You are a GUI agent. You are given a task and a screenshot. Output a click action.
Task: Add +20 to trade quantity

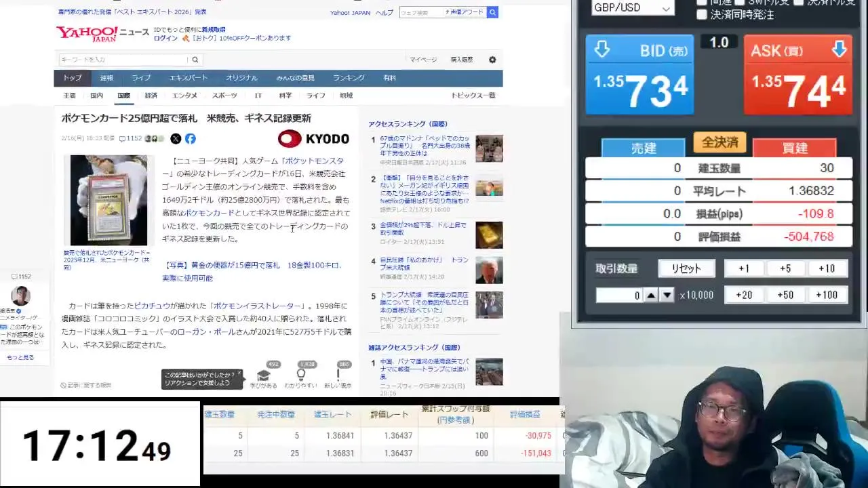(x=744, y=295)
